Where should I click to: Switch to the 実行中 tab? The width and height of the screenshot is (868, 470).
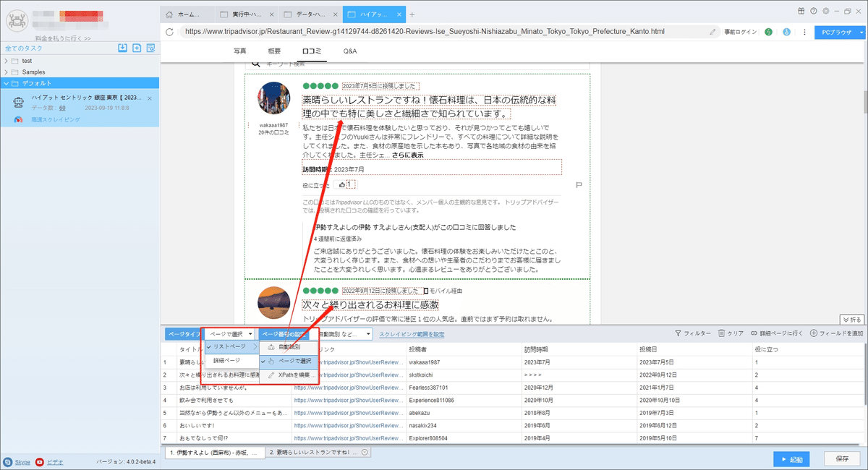[x=245, y=14]
